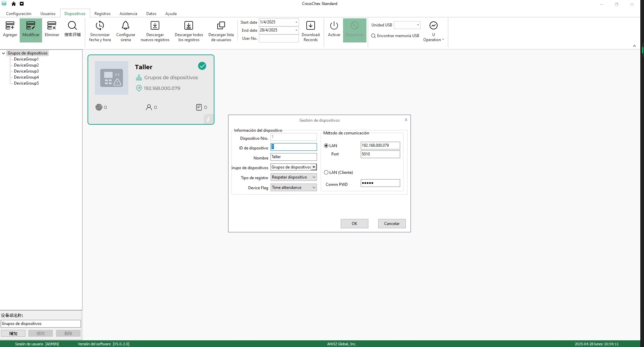Click the Nombre field with Taller

tap(294, 157)
